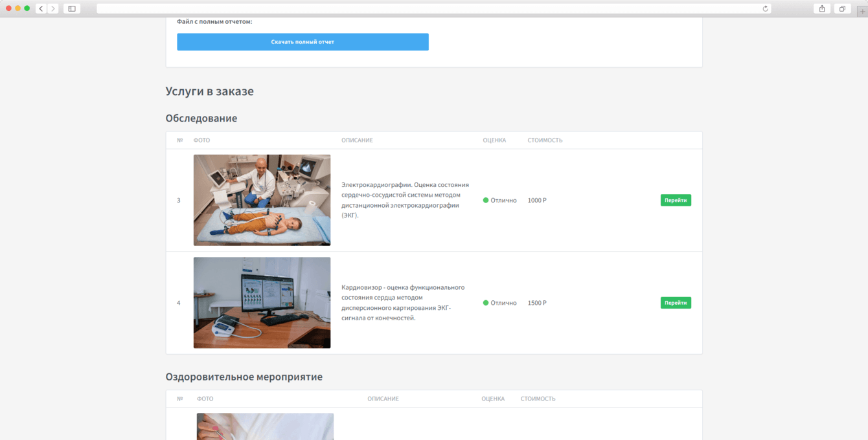Click the 'Файл с полным отчетом:' label
The height and width of the screenshot is (440, 868).
click(x=214, y=22)
